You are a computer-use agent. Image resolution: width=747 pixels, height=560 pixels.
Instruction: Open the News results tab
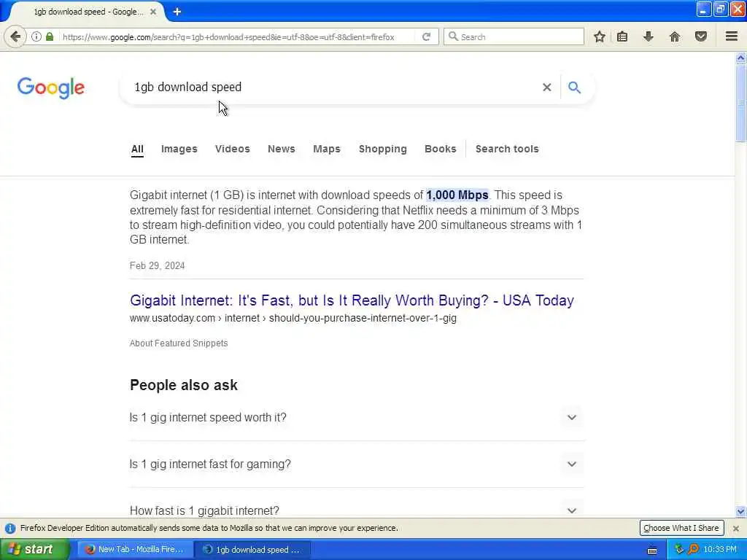[282, 149]
